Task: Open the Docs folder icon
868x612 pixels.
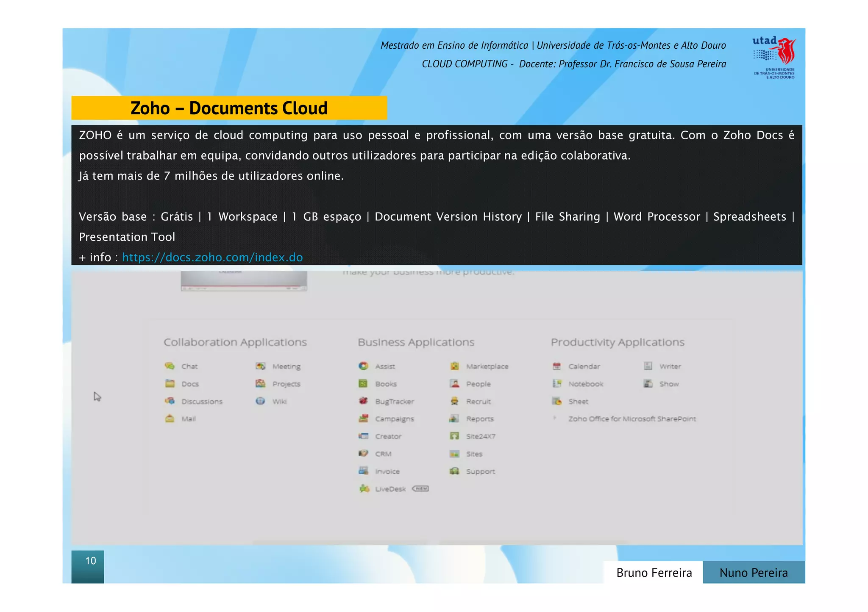Action: (170, 384)
